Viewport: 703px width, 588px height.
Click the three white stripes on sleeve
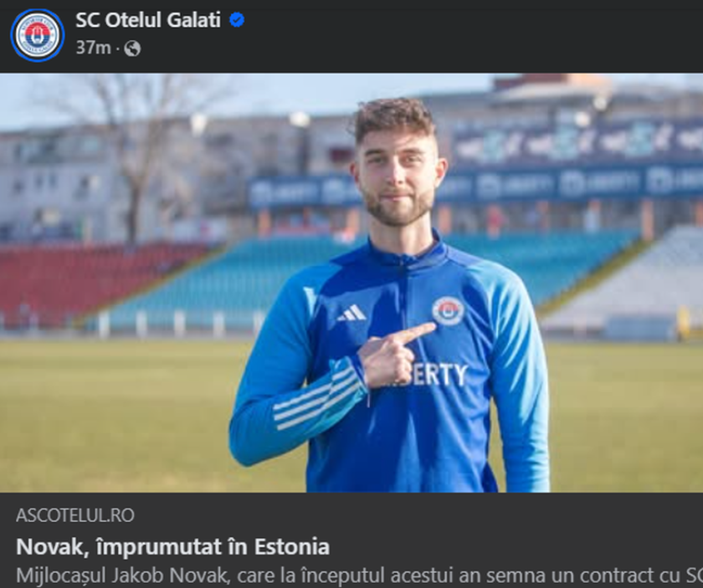pos(316,400)
